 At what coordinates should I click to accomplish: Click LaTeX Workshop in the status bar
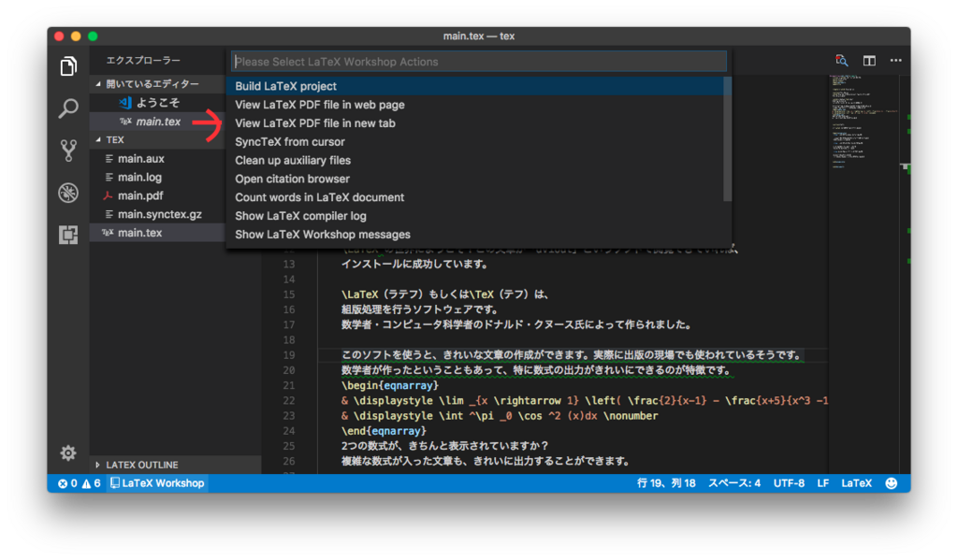[x=157, y=483]
